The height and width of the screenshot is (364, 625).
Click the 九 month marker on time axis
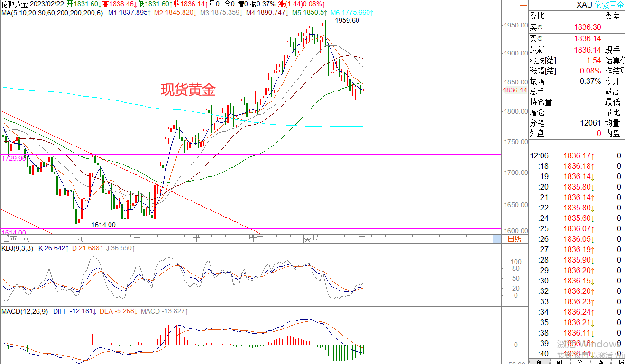pyautogui.click(x=79, y=239)
